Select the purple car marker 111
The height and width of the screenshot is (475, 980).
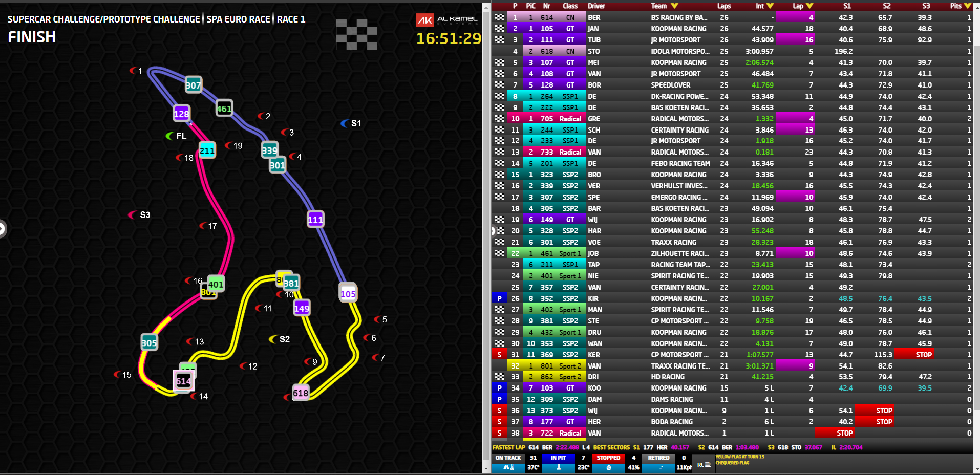click(315, 220)
